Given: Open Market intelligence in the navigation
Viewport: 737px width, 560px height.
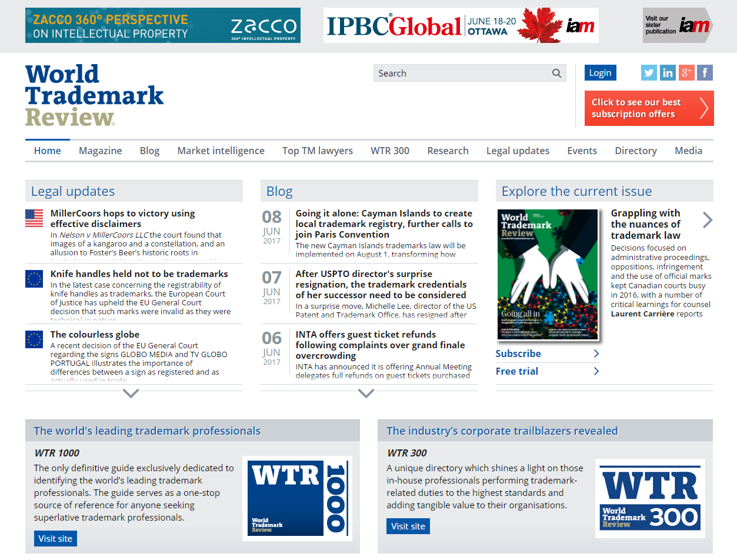Looking at the screenshot, I should pos(221,151).
